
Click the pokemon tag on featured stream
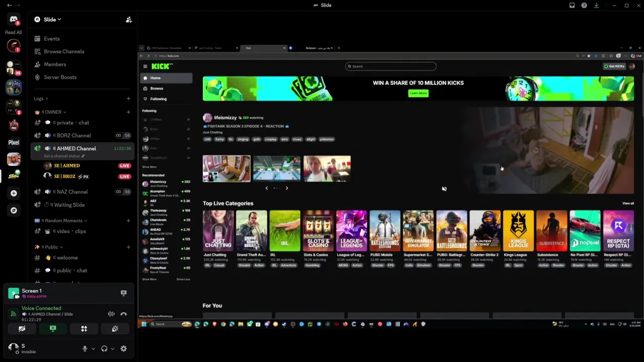pyautogui.click(x=327, y=139)
